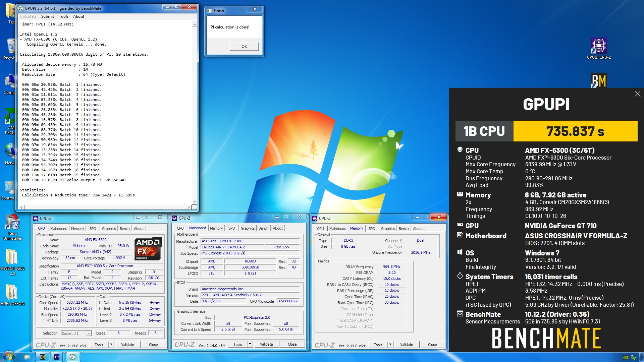The image size is (644, 362).
Task: Close the BenchMate GPUPI result panel
Action: [x=637, y=94]
